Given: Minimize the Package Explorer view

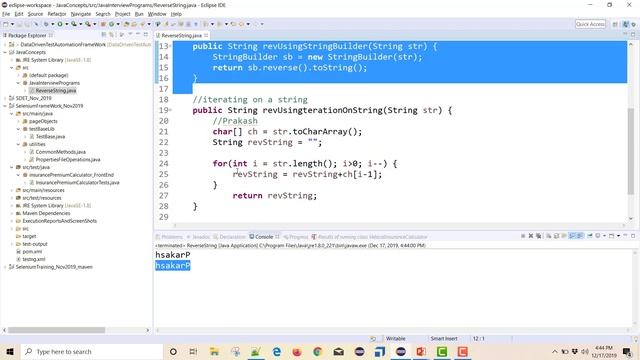Looking at the screenshot, I should click(x=138, y=35).
